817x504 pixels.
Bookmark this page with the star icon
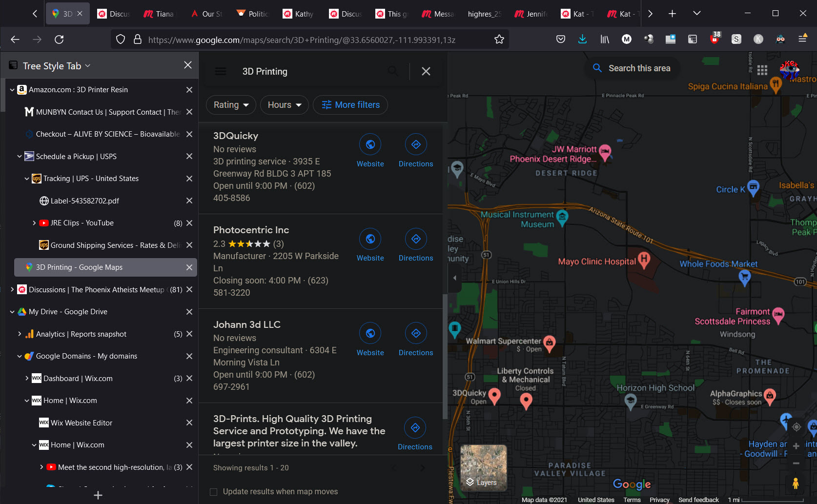pyautogui.click(x=499, y=40)
